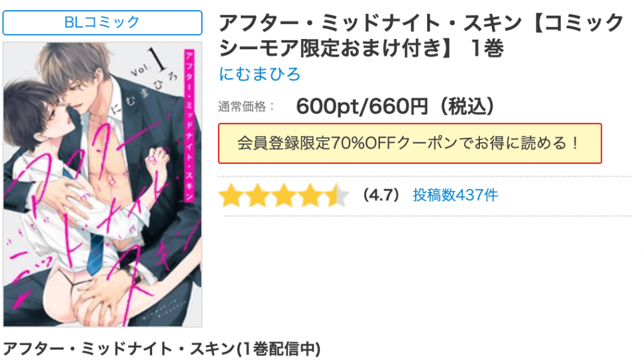The width and height of the screenshot is (644, 360).
Task: Click the pink vertical title strip on cover
Action: (x=189, y=126)
